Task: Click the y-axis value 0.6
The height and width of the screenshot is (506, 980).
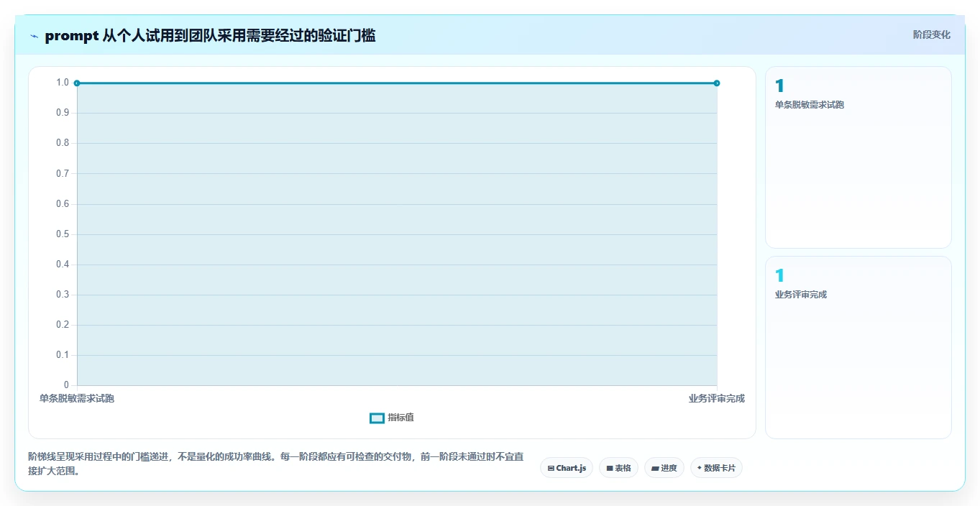Action: [63, 204]
